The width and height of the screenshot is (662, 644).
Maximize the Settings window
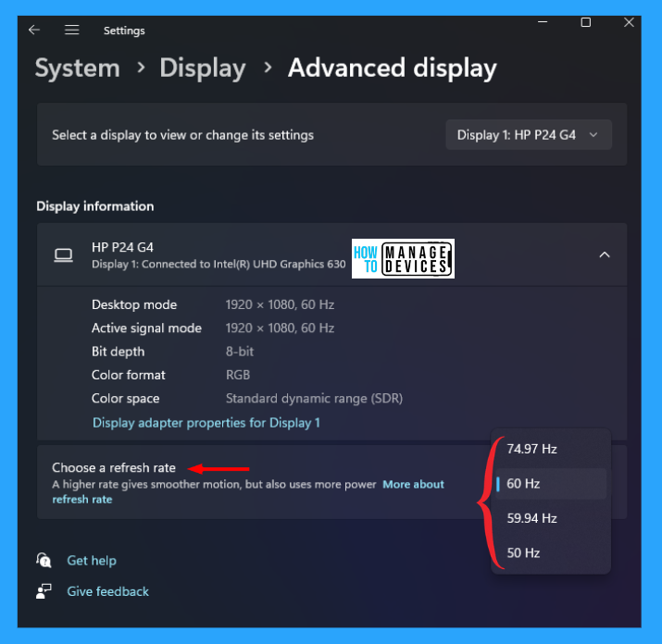click(585, 22)
